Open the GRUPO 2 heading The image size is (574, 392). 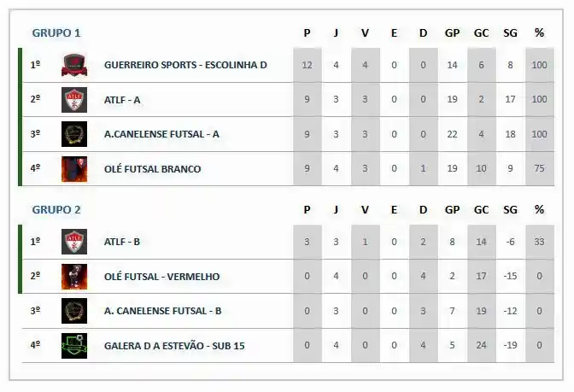click(x=56, y=210)
